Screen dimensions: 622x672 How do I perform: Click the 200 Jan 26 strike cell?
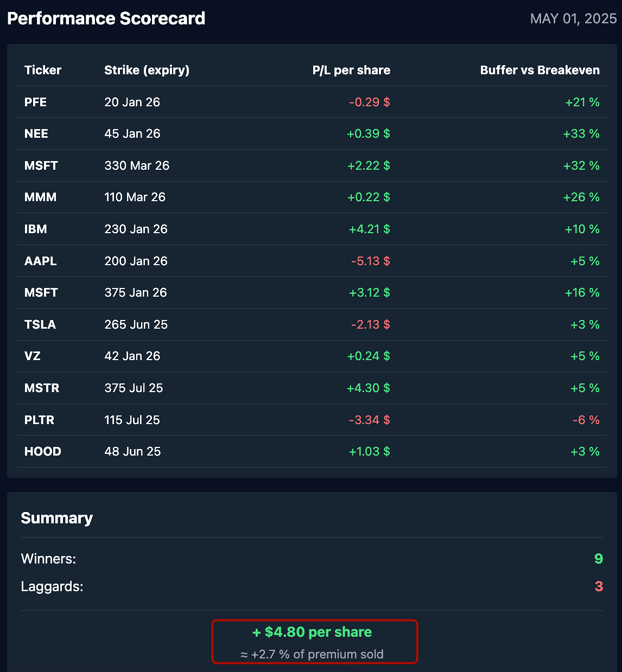[136, 261]
